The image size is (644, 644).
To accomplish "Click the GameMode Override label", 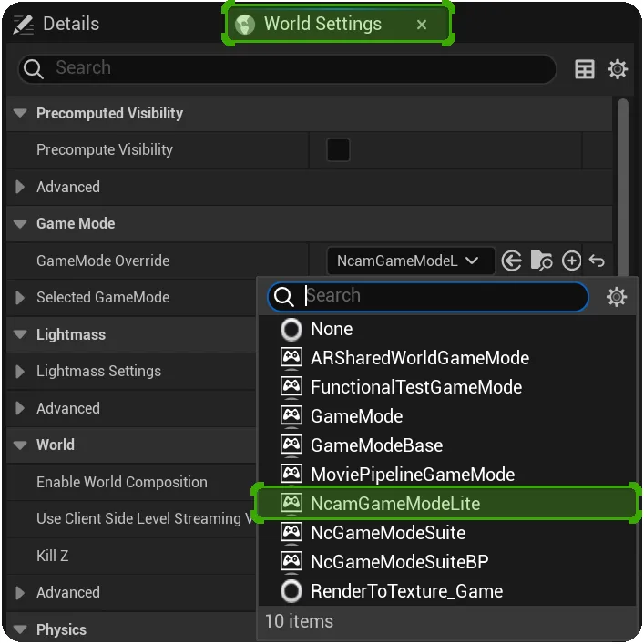I will click(103, 261).
